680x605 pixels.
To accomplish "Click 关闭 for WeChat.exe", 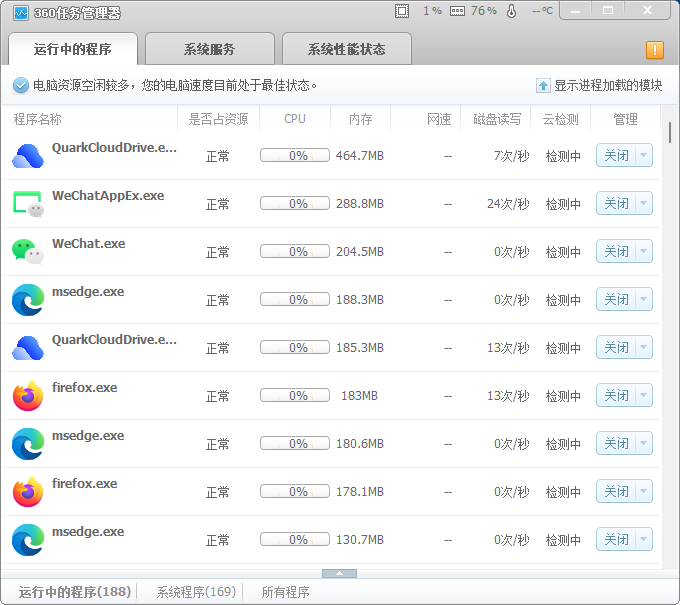I will pos(616,252).
